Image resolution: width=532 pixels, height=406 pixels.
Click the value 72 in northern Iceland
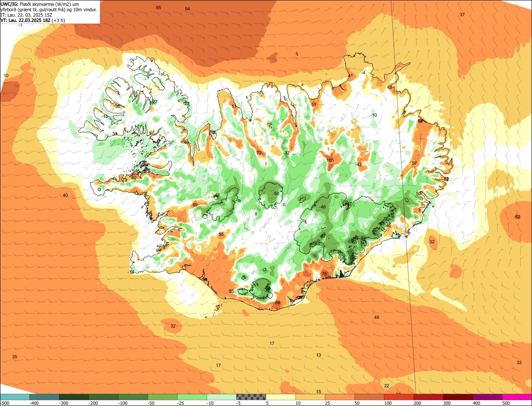coord(259,153)
